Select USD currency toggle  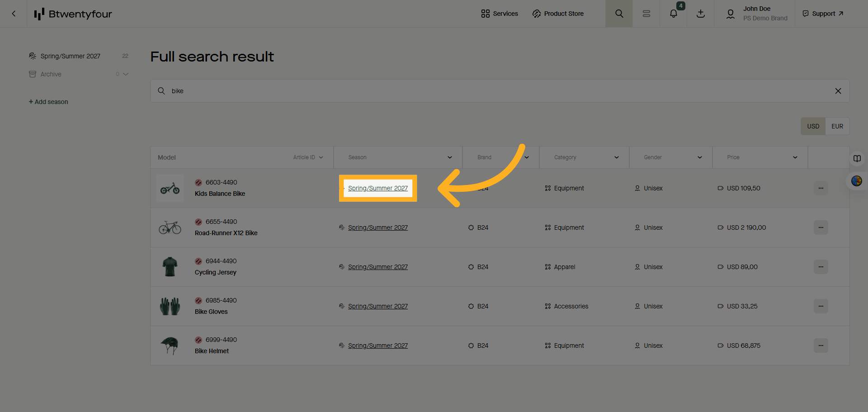pos(813,126)
